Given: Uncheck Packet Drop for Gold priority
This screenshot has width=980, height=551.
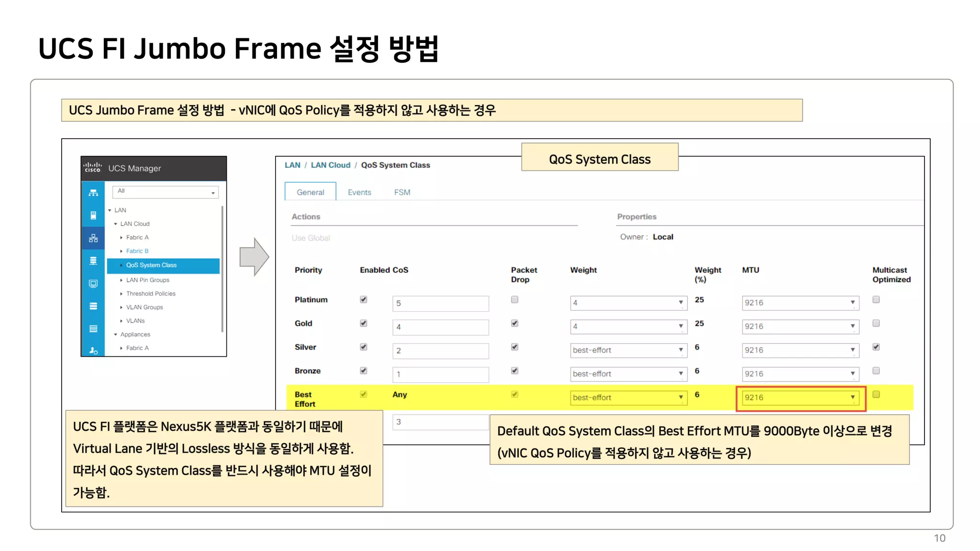Looking at the screenshot, I should click(515, 323).
